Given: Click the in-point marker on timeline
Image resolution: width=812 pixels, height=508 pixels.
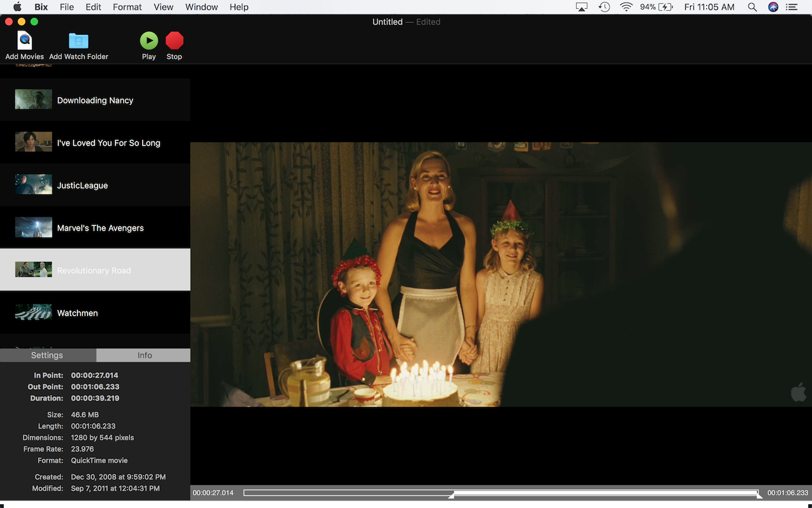Looking at the screenshot, I should [451, 495].
